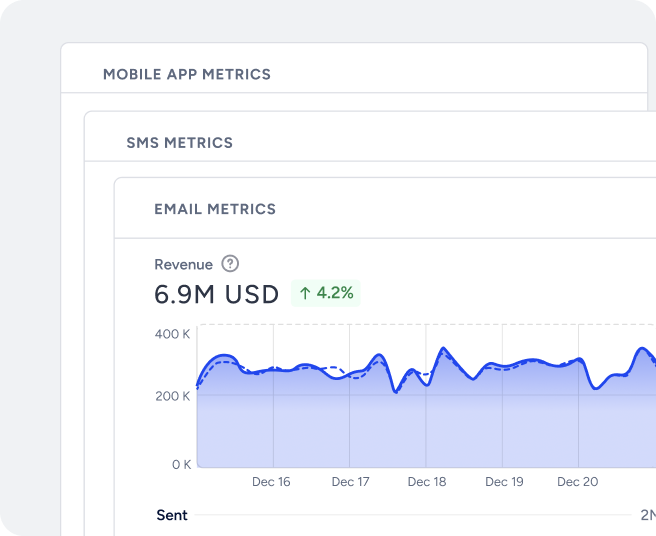Switch to the SMS Metrics panel
Viewport: 656px width, 536px height.
tap(179, 143)
